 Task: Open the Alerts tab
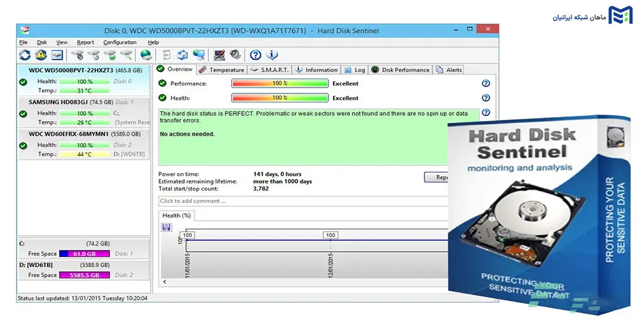click(449, 70)
